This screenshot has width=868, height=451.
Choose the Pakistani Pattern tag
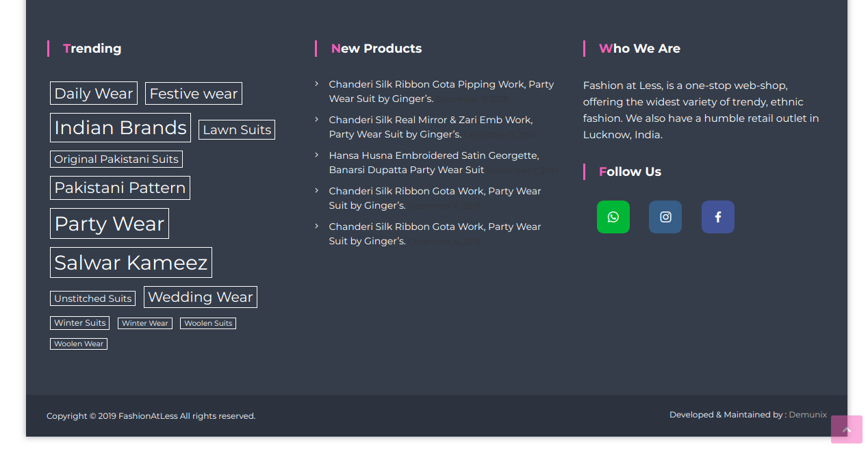click(120, 188)
